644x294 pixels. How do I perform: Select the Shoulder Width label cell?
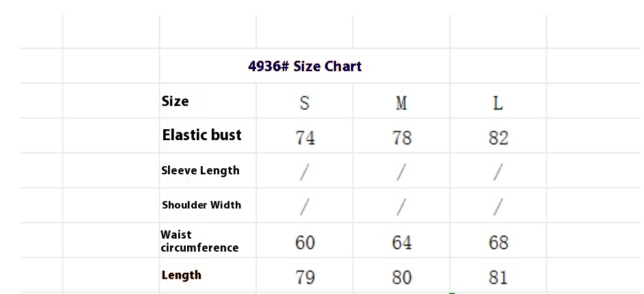tap(208, 206)
